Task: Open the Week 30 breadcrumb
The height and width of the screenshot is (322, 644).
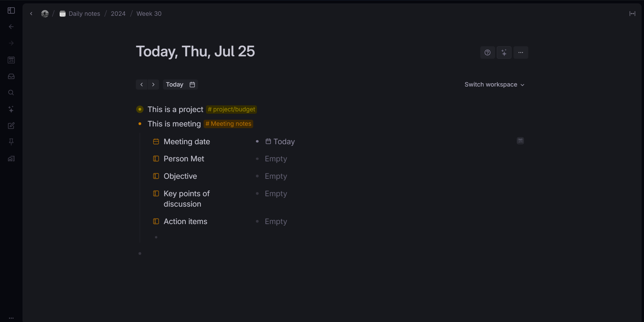Action: pyautogui.click(x=149, y=14)
